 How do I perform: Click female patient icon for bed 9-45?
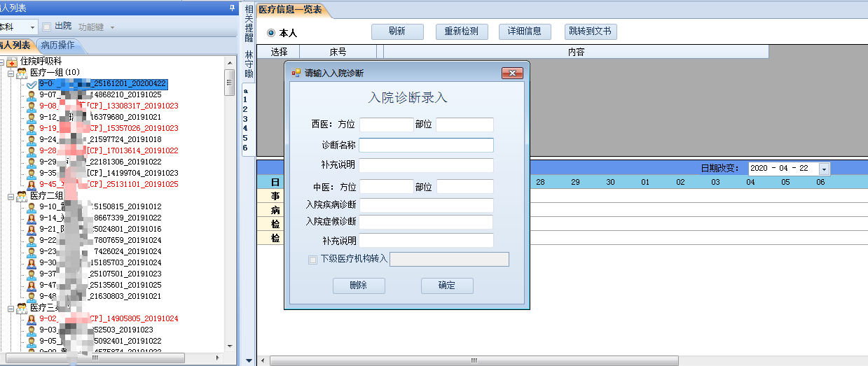32,184
